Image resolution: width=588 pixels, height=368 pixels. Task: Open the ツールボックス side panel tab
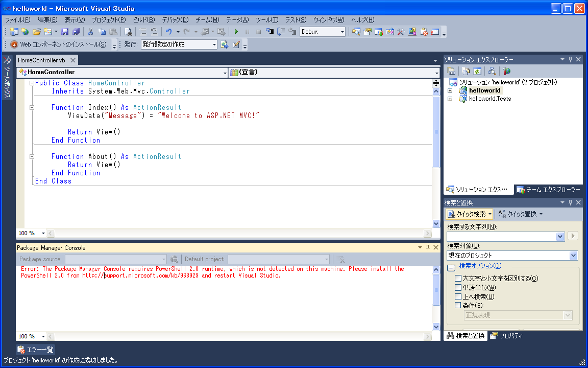(x=7, y=78)
